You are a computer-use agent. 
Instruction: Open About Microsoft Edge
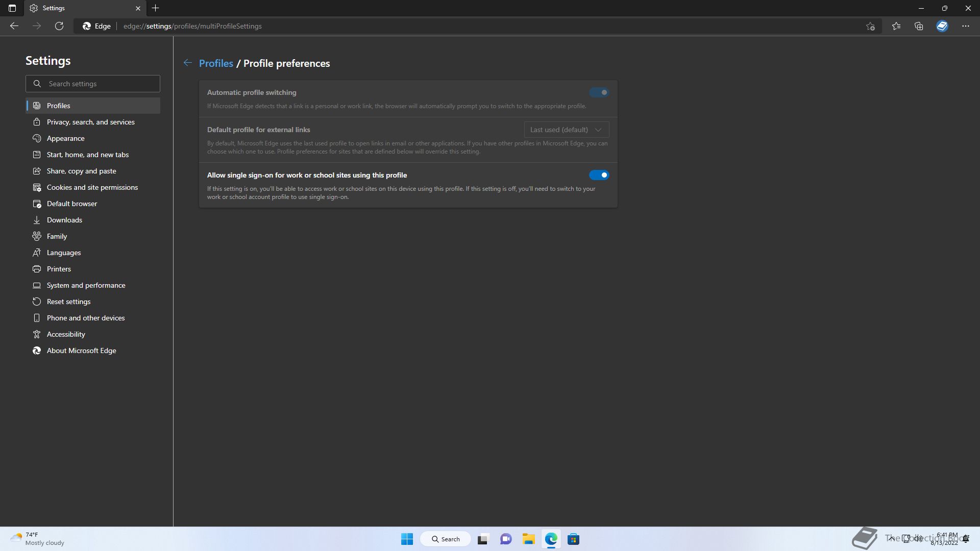click(93, 350)
